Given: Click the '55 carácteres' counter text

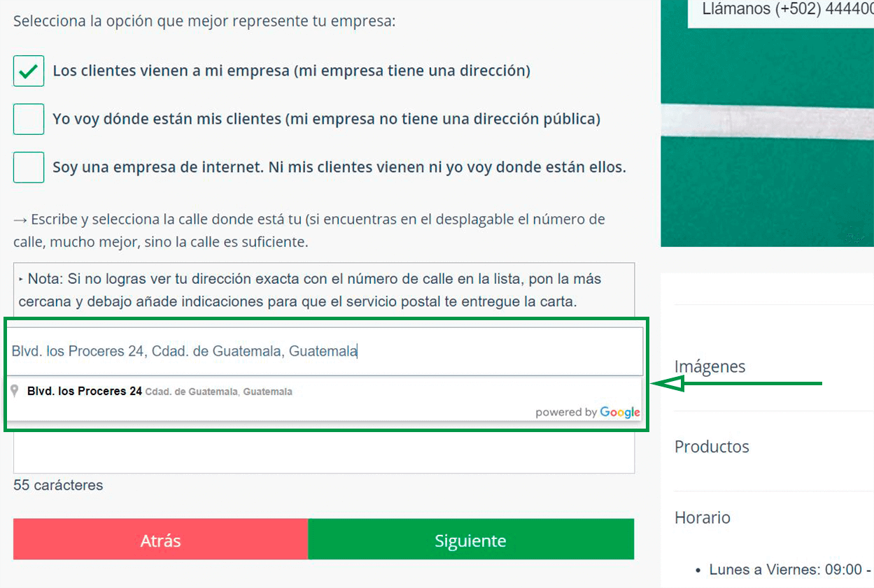Looking at the screenshot, I should (58, 485).
